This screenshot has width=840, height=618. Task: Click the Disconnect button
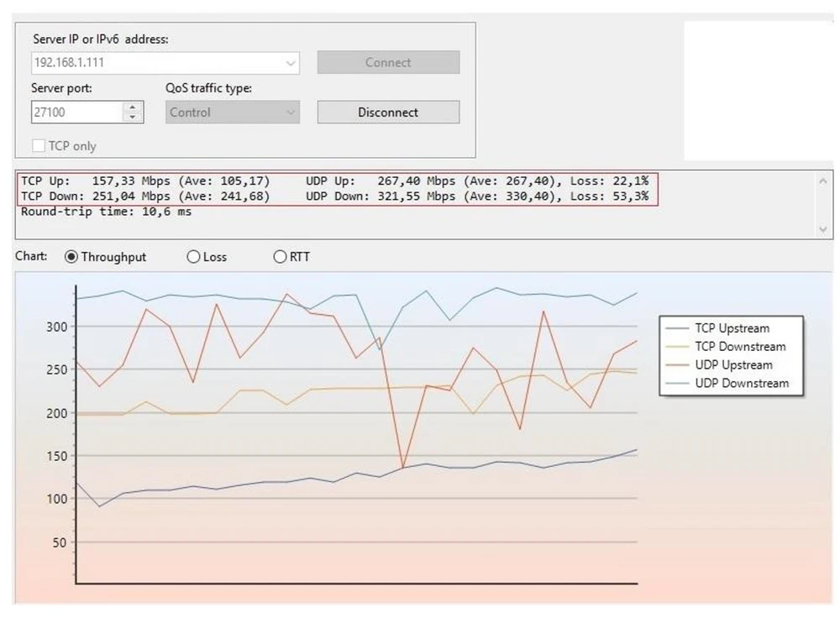point(388,113)
